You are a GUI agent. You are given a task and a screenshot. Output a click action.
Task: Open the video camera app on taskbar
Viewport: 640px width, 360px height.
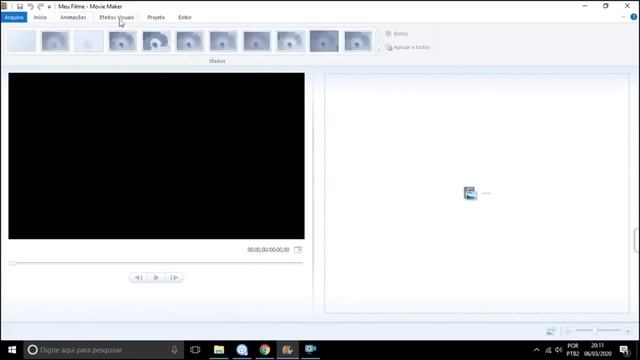tap(310, 350)
